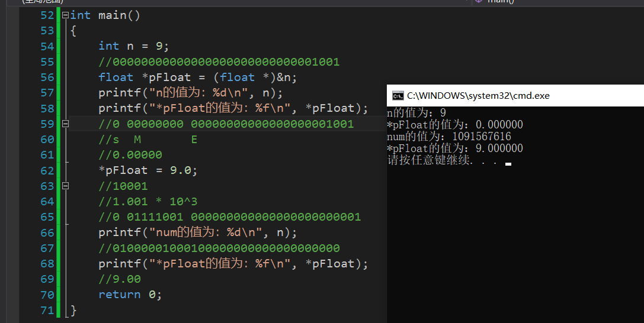Click line number 57 in the gutter
Viewport: 644px width, 323px height.
coord(47,93)
